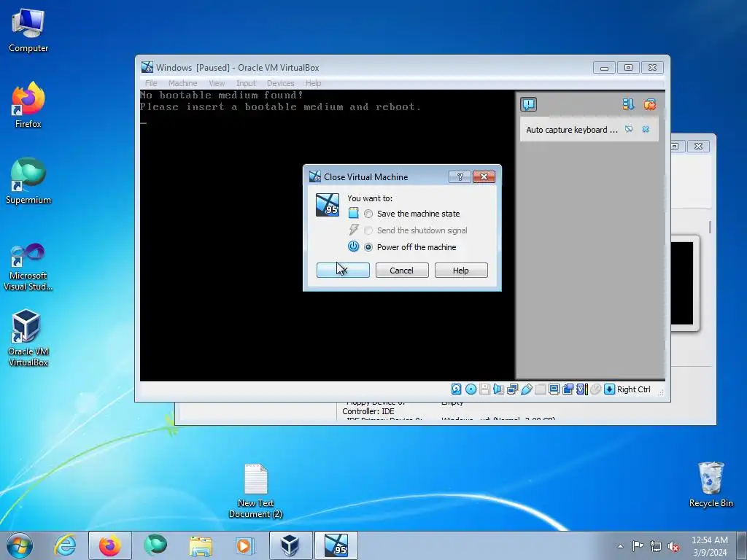This screenshot has width=747, height=560.
Task: Close the Close Virtual Machine dialog with red X
Action: click(484, 176)
